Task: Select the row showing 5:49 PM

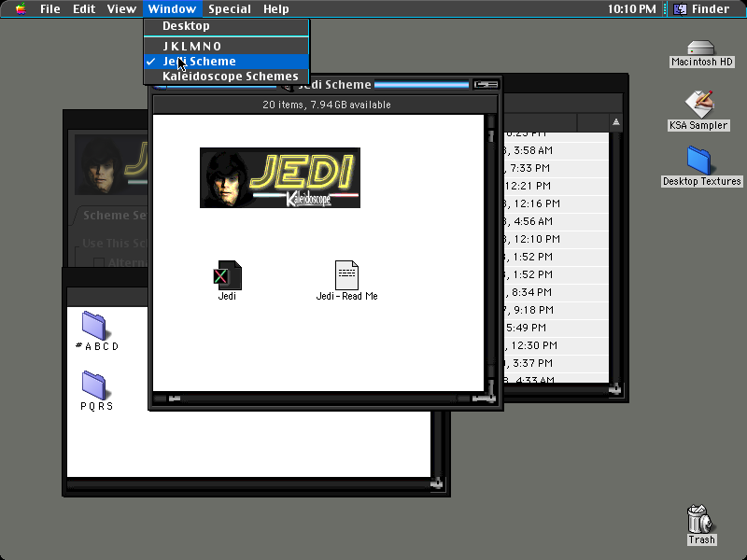Action: tap(557, 328)
